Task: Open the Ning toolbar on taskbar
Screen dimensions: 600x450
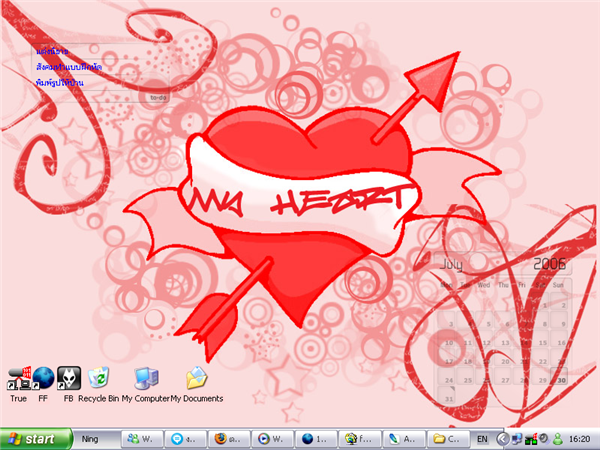Action: pyautogui.click(x=90, y=439)
